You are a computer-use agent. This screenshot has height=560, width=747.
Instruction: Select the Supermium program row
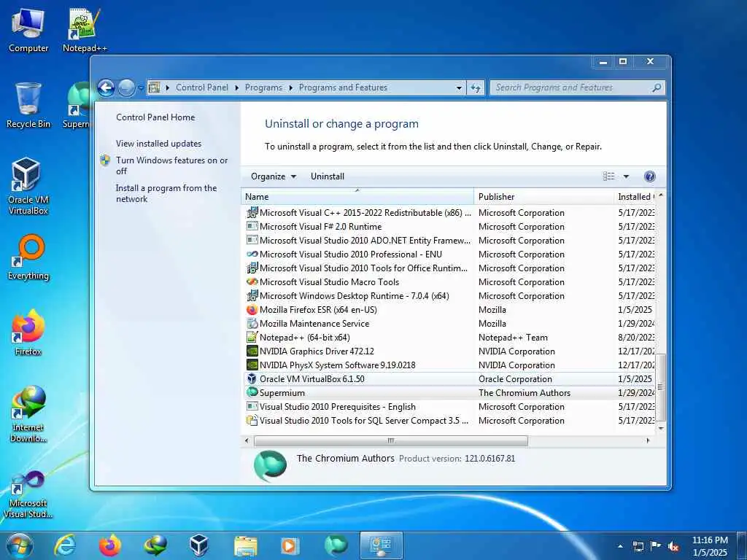[449, 393]
